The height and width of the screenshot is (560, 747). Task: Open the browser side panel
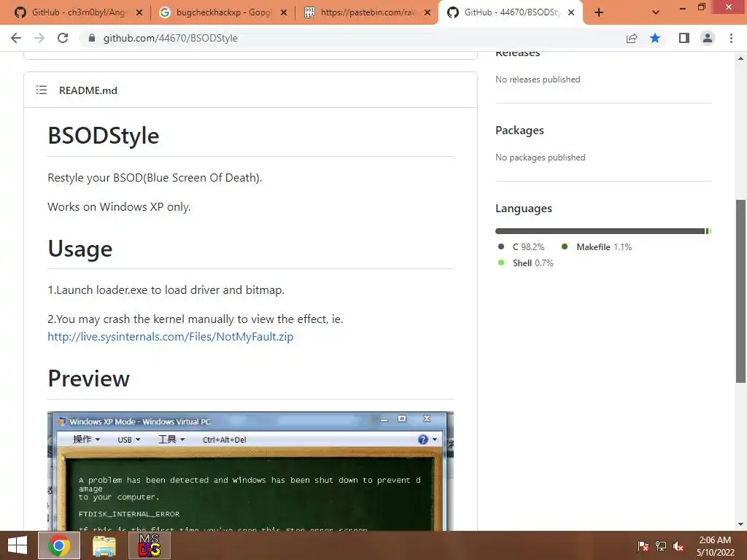click(684, 38)
